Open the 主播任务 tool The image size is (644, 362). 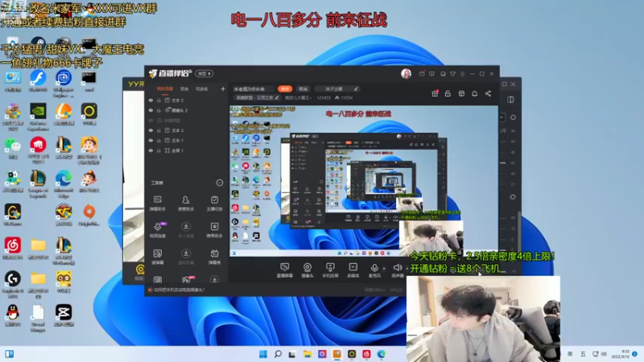point(214,204)
